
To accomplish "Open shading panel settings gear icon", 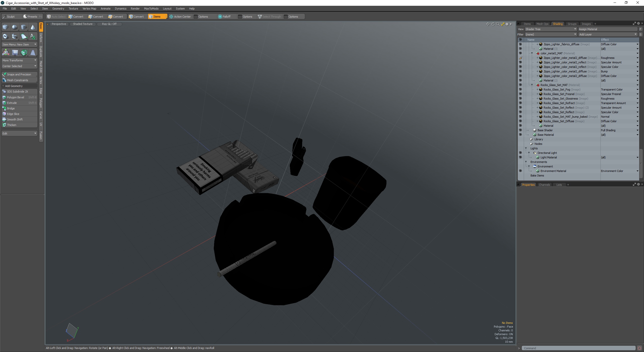I will coord(638,24).
